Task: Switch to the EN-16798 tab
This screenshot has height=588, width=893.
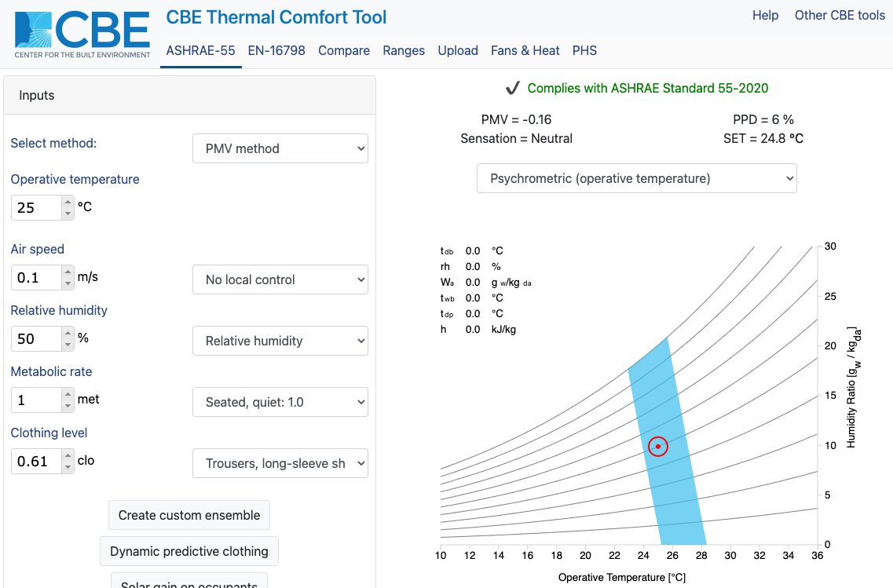Action: click(x=276, y=50)
